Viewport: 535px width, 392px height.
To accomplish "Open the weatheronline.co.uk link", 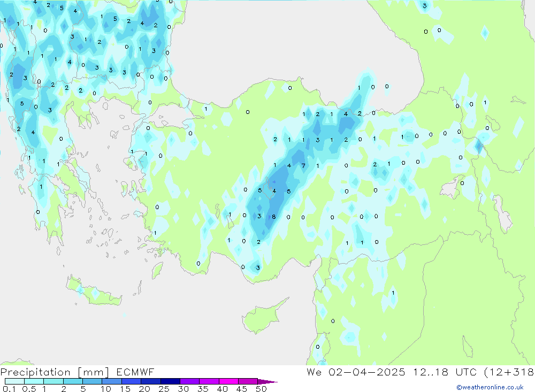I will 490,387.
